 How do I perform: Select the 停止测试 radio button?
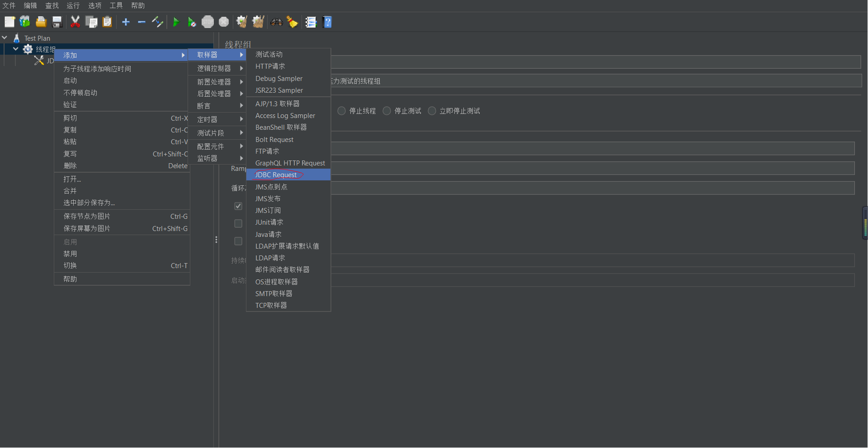click(x=387, y=111)
